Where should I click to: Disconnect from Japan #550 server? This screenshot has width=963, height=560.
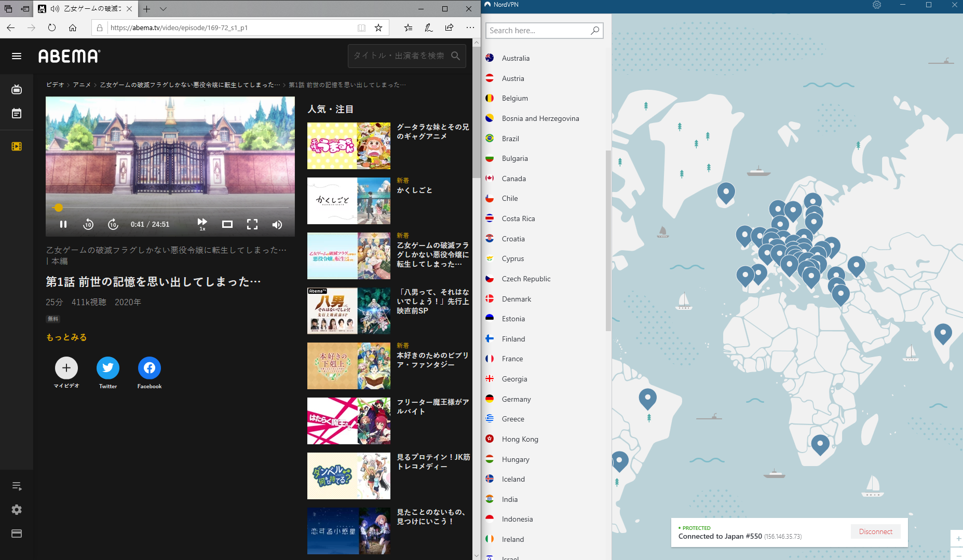tap(875, 531)
